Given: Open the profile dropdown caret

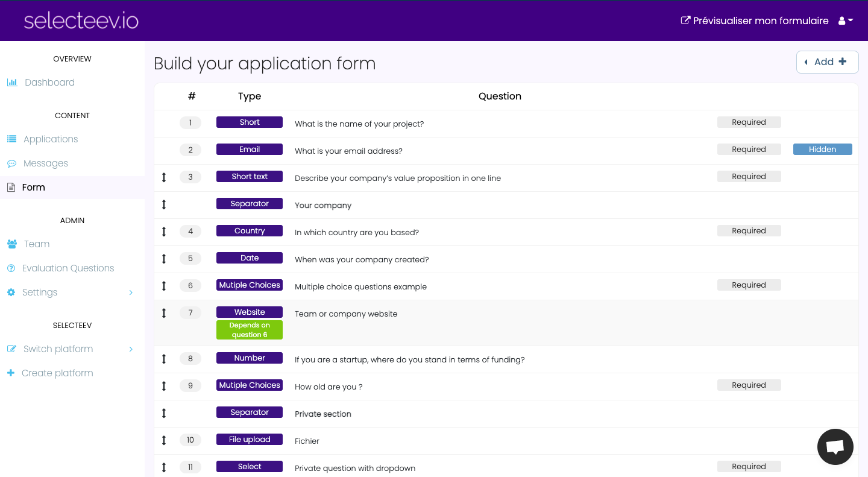Looking at the screenshot, I should (851, 20).
